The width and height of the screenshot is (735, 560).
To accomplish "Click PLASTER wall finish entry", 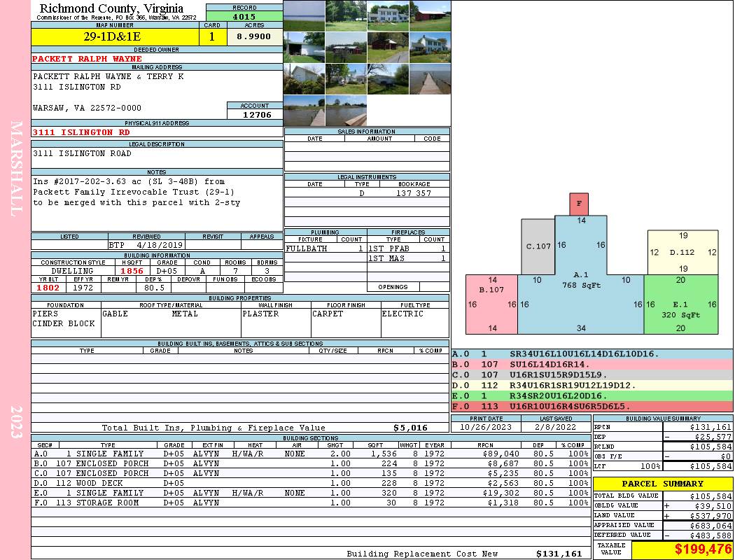I will click(260, 314).
